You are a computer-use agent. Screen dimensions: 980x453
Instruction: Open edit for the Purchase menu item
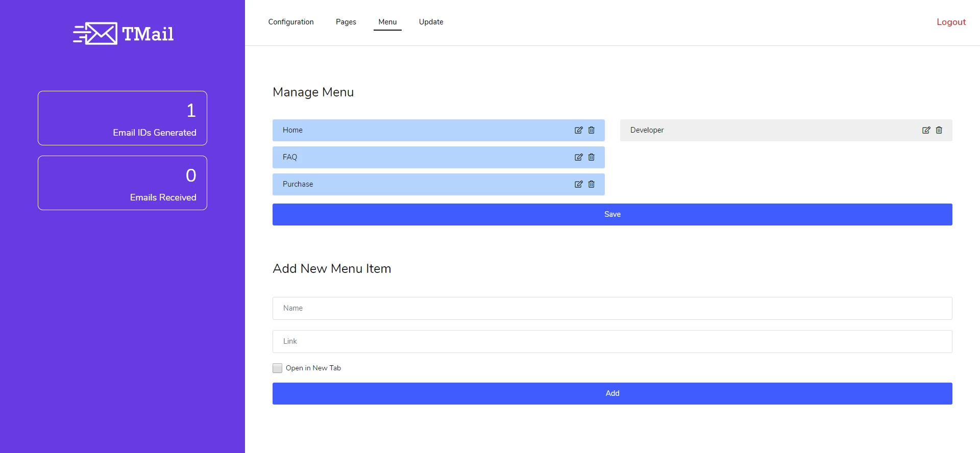(578, 184)
